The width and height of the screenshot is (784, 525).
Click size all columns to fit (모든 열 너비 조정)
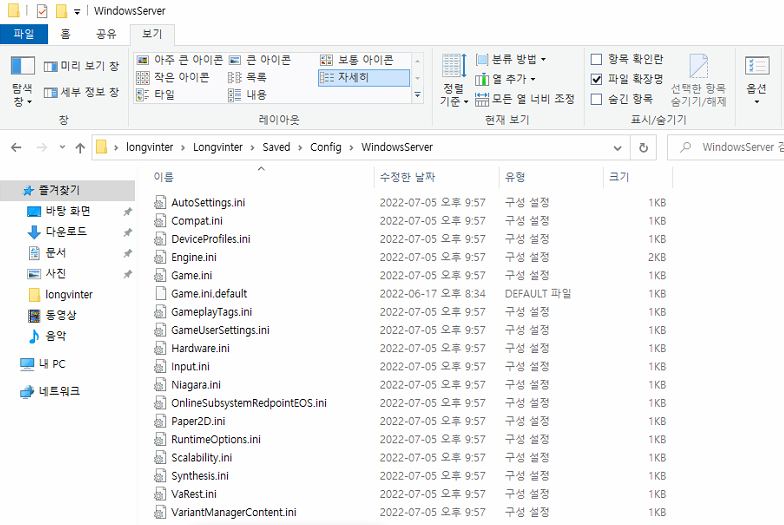525,99
